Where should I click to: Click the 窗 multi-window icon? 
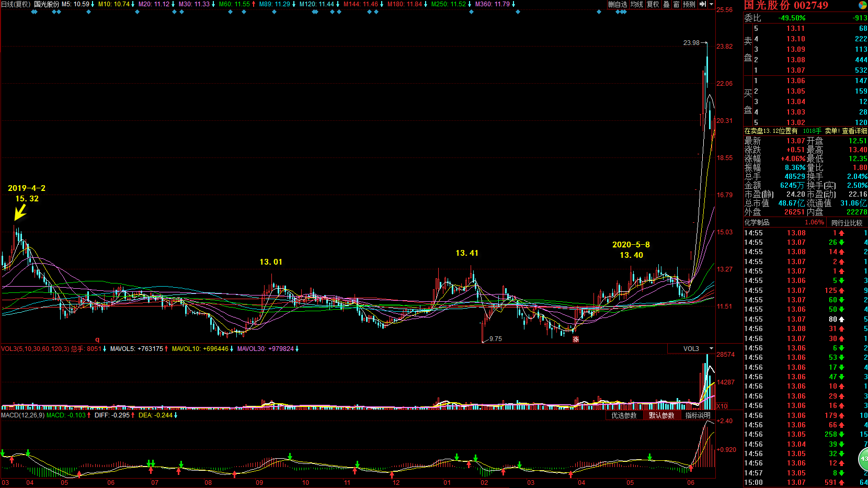click(x=677, y=4)
